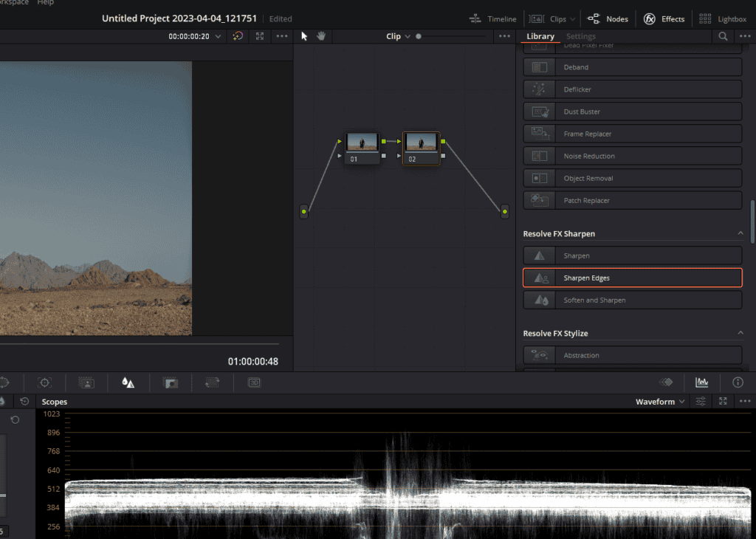Open the 3D stereoscopic palette
This screenshot has height=539, width=756.
[x=254, y=382]
